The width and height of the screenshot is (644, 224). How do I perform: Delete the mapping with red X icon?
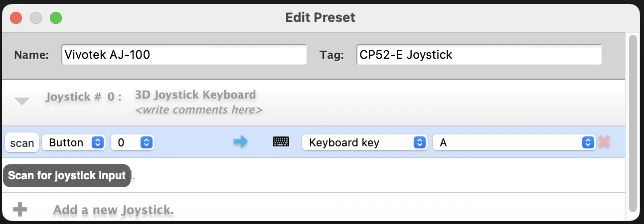tap(604, 142)
